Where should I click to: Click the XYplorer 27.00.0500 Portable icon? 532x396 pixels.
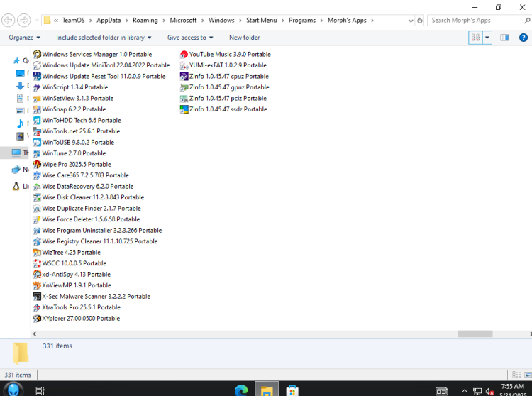pyautogui.click(x=37, y=319)
